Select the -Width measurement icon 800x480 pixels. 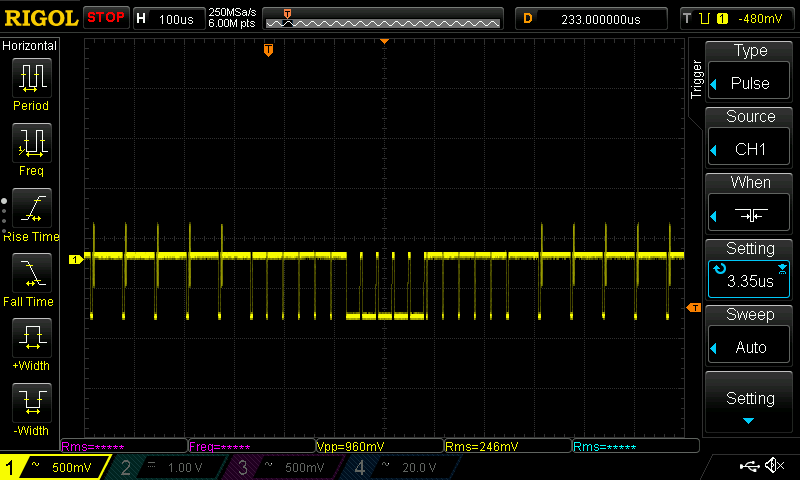(x=31, y=407)
